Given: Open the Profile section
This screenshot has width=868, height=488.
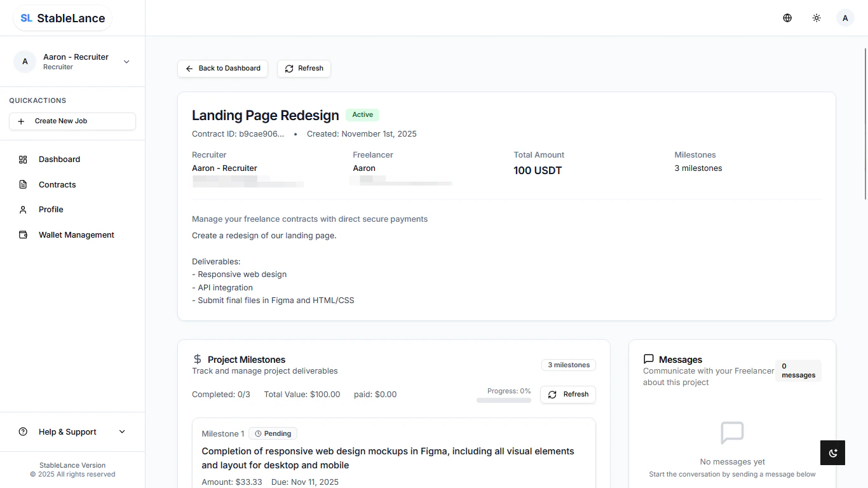Looking at the screenshot, I should pyautogui.click(x=50, y=209).
